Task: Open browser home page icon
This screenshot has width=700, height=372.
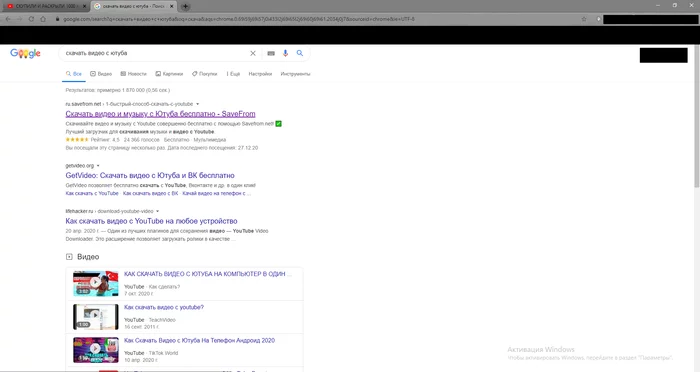Action: point(43,19)
